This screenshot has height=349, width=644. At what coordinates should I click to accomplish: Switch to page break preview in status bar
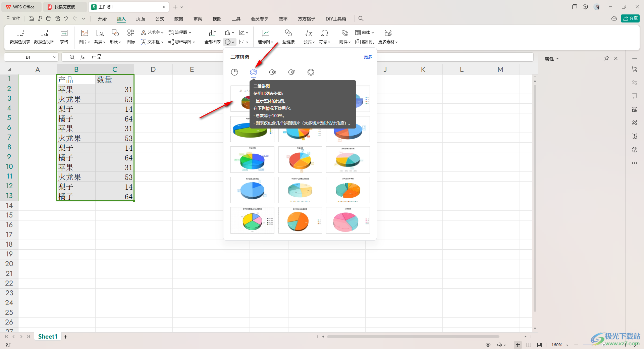[x=539, y=345]
